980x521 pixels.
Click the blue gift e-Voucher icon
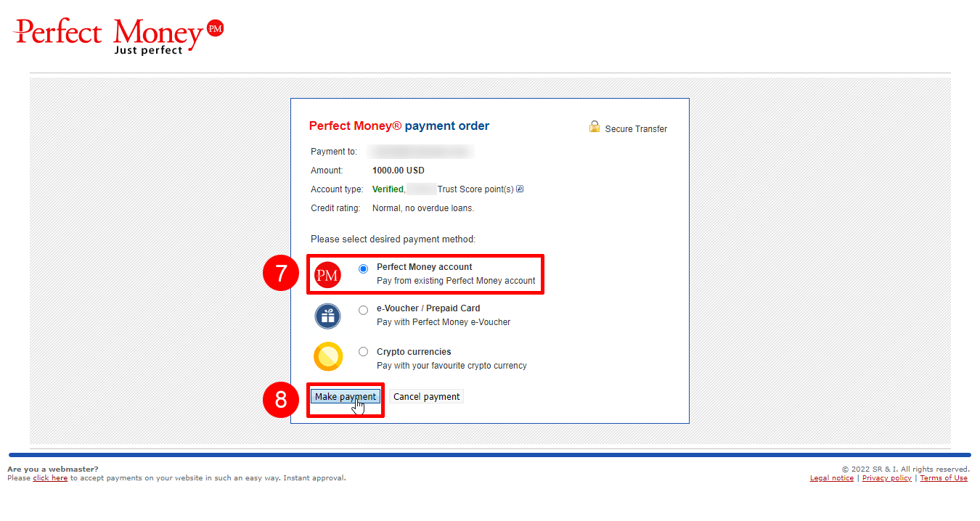(x=327, y=316)
